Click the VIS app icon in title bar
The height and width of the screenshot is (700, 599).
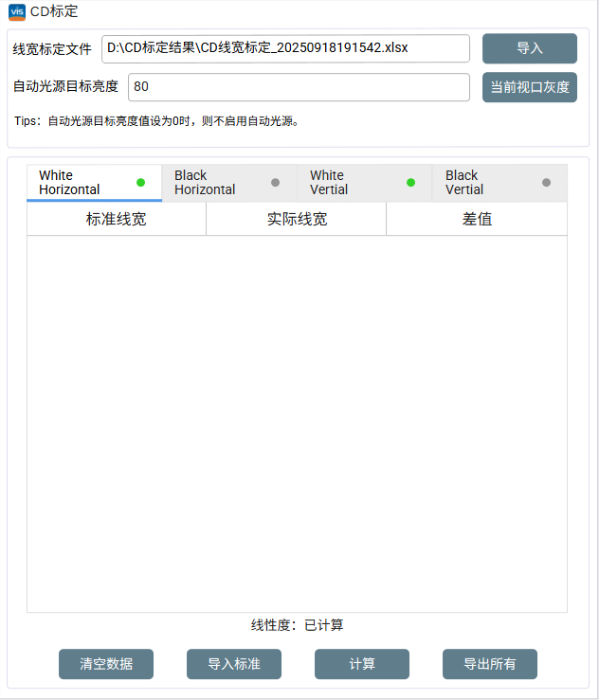coord(16,11)
